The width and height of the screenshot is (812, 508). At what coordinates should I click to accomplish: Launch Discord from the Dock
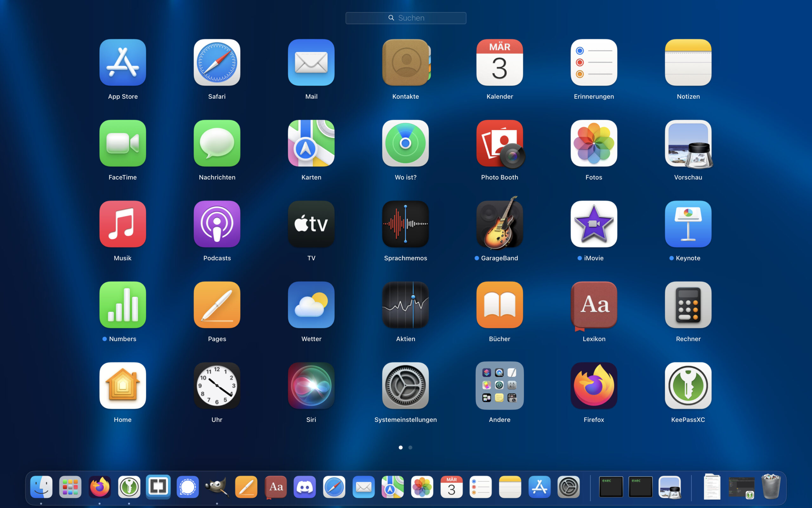[x=305, y=487]
